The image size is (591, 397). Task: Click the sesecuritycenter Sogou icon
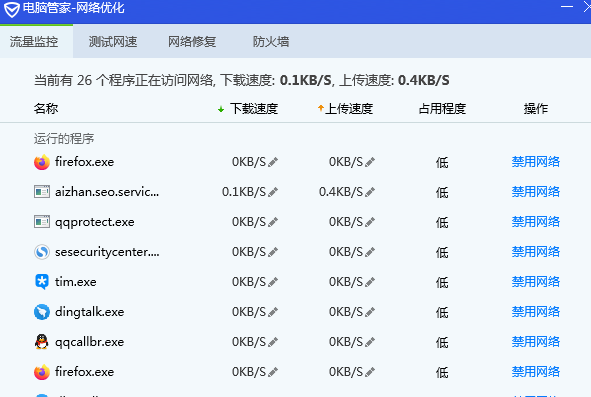[x=42, y=252]
